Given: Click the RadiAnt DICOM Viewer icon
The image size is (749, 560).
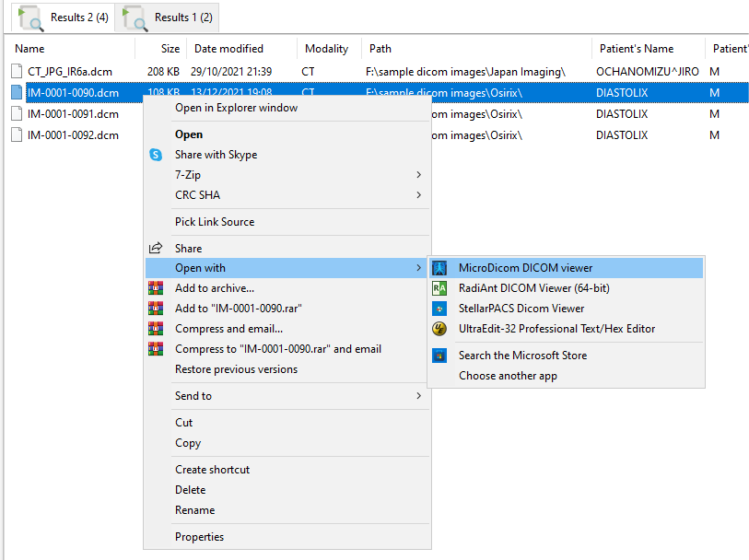Looking at the screenshot, I should click(x=439, y=288).
